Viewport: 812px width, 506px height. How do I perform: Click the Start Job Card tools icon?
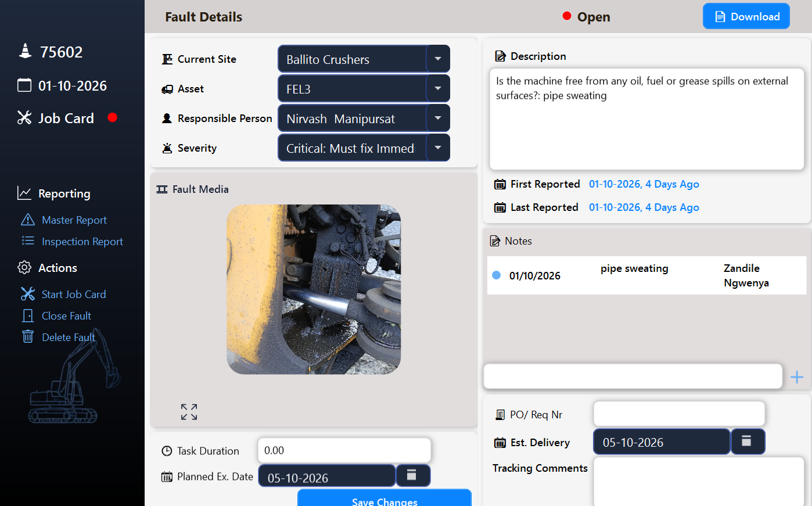click(28, 294)
